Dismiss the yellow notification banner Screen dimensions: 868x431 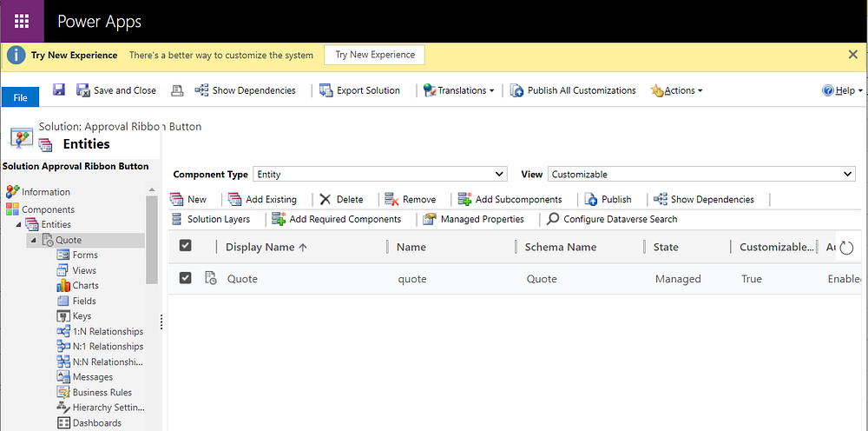853,54
